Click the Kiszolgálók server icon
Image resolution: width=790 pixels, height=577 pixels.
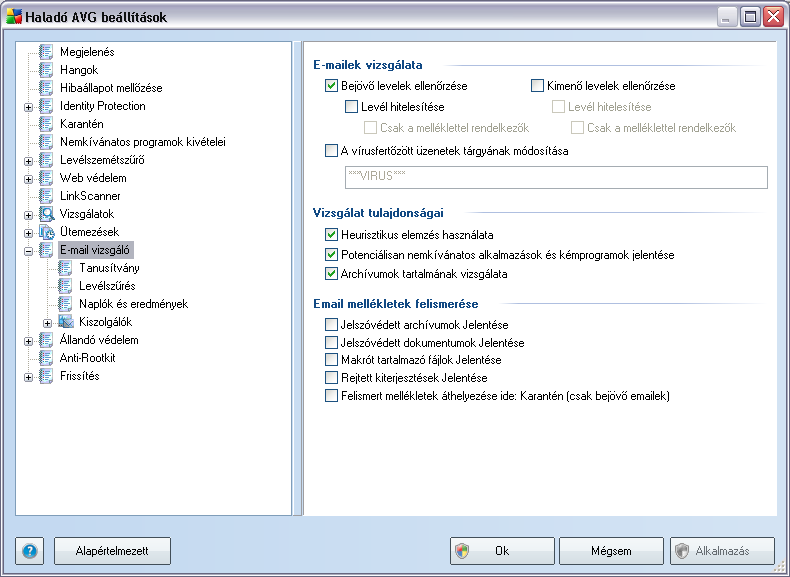pyautogui.click(x=65, y=322)
